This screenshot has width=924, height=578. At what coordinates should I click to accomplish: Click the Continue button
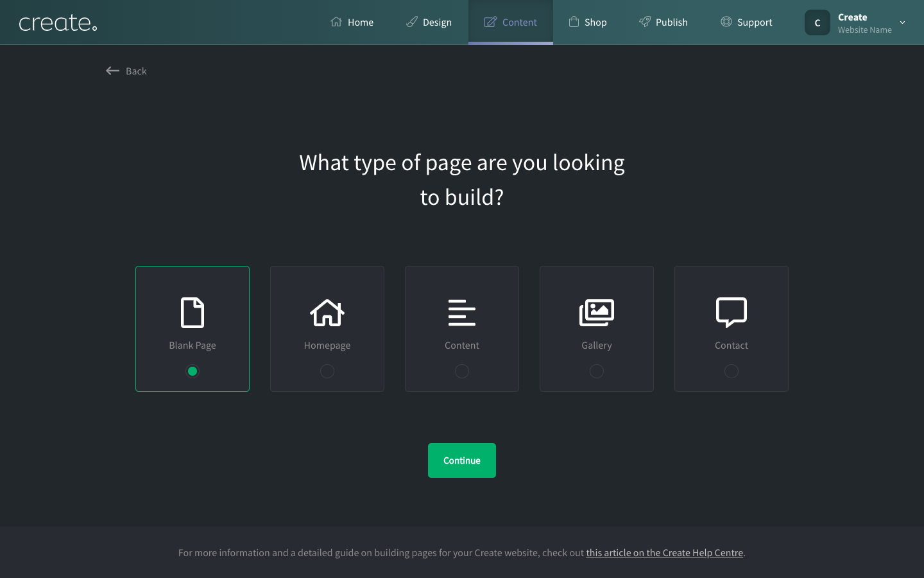coord(462,460)
